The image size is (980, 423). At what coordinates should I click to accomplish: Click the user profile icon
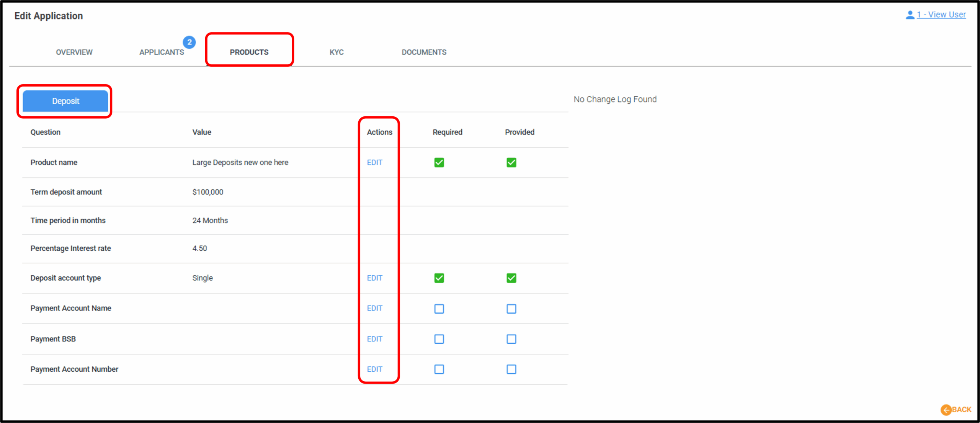pyautogui.click(x=910, y=15)
